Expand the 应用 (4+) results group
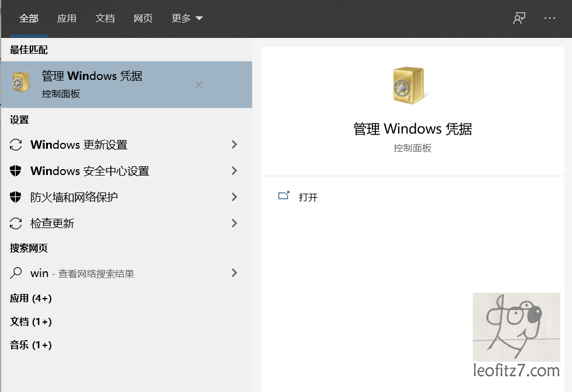Image resolution: width=572 pixels, height=392 pixels. (30, 298)
